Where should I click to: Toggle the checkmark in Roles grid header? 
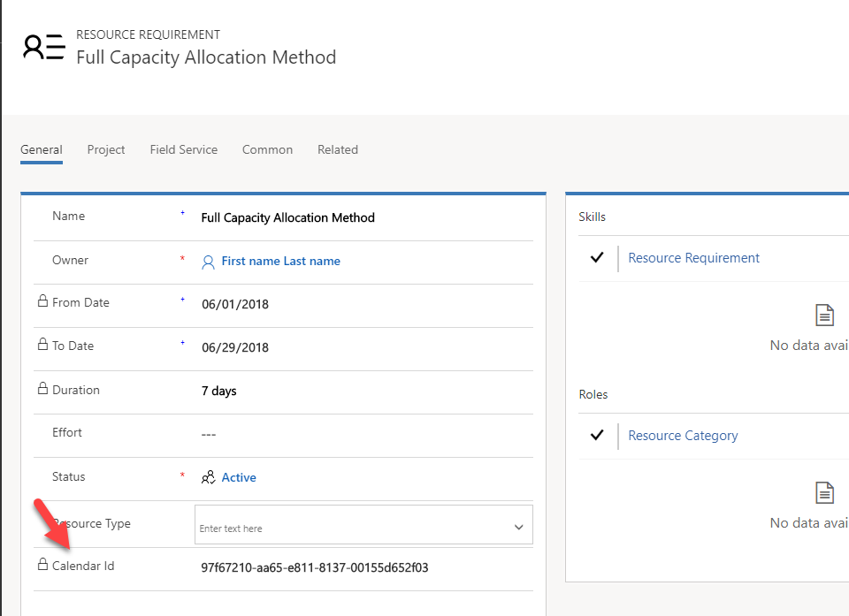coord(597,435)
